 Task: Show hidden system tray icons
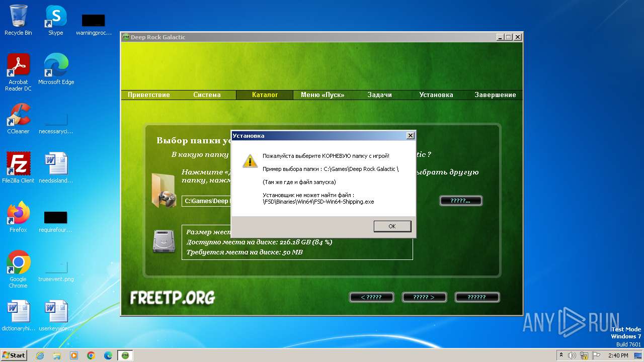point(561,355)
